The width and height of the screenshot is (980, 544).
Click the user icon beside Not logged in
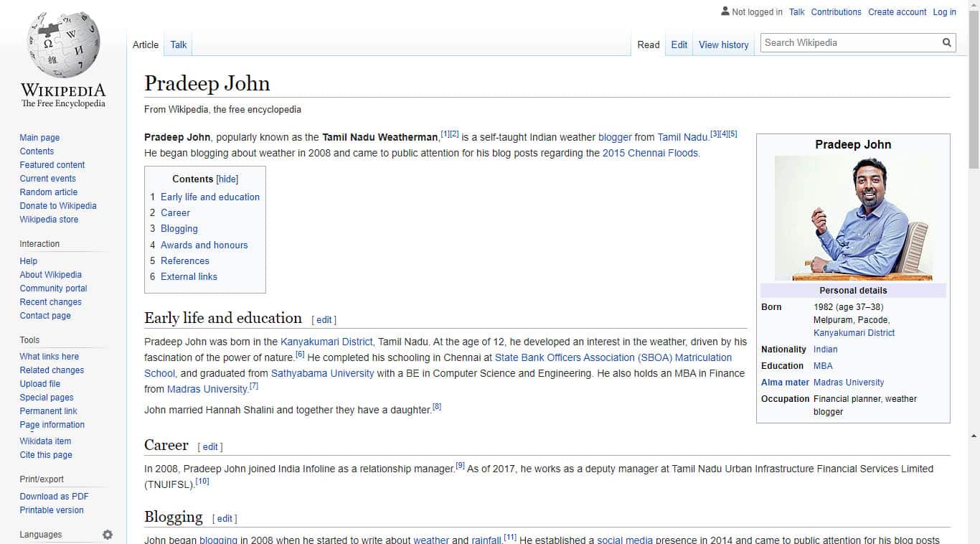coord(725,11)
